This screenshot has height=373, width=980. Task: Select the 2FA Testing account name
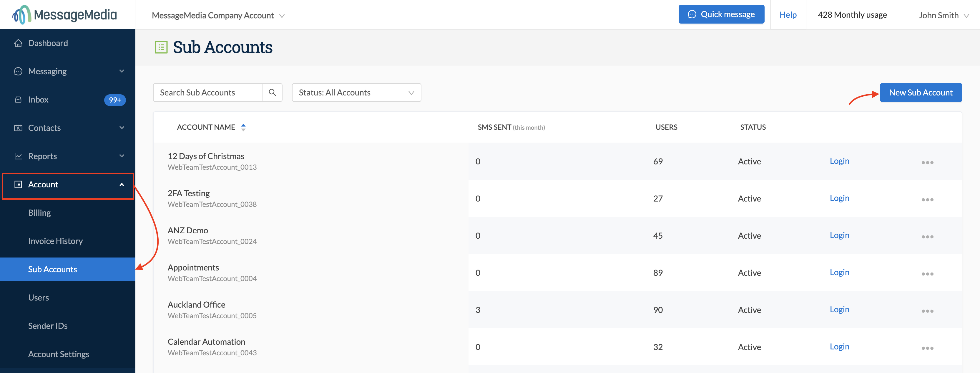pos(188,193)
